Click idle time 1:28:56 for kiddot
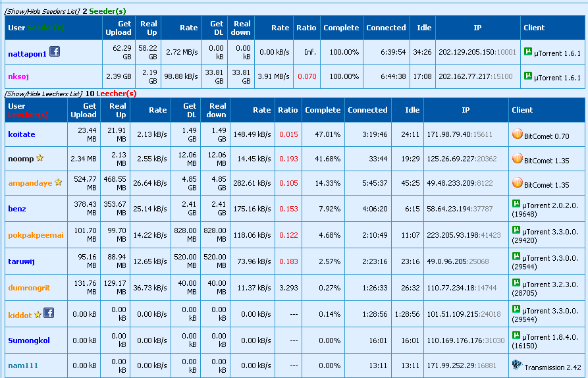Image resolution: width=588 pixels, height=378 pixels. [407, 314]
